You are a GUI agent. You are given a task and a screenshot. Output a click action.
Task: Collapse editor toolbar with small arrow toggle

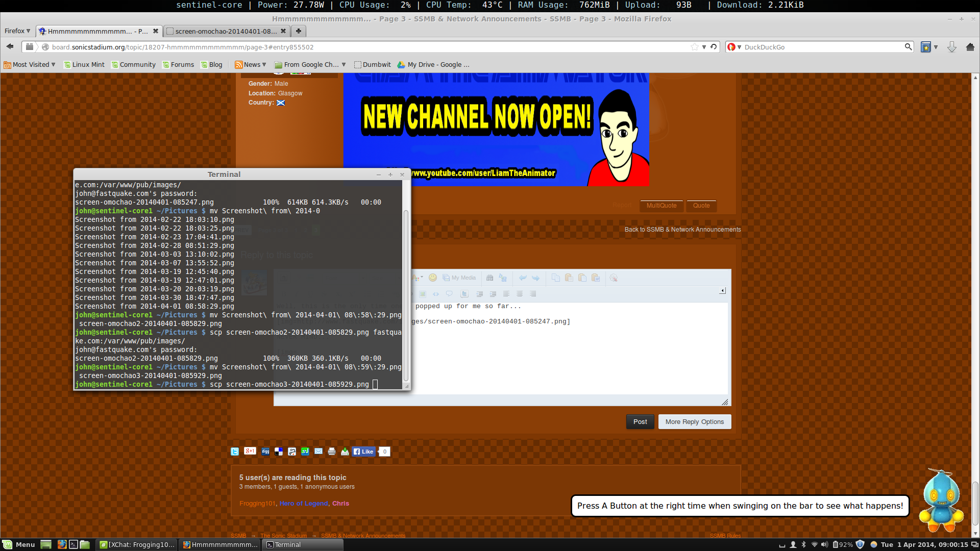pyautogui.click(x=723, y=291)
